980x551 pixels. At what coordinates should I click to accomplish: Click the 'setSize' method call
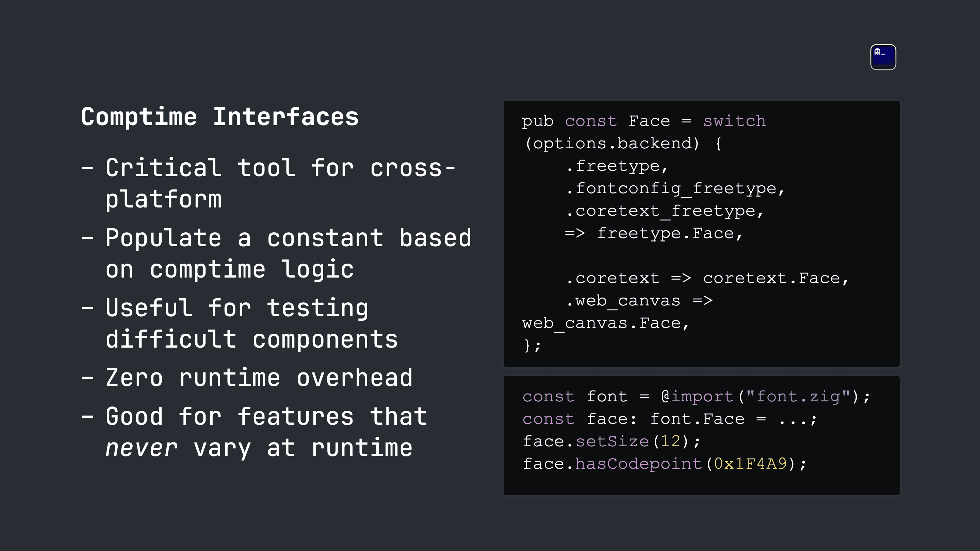point(612,441)
